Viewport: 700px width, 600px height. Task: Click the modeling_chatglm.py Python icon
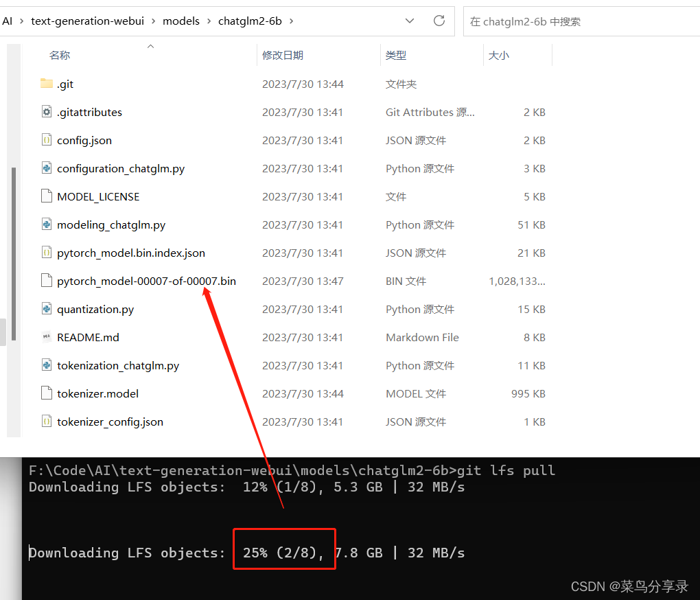pyautogui.click(x=47, y=224)
